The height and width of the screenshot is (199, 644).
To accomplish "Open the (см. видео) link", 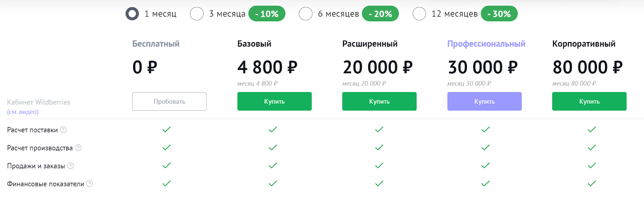I will click(x=23, y=112).
